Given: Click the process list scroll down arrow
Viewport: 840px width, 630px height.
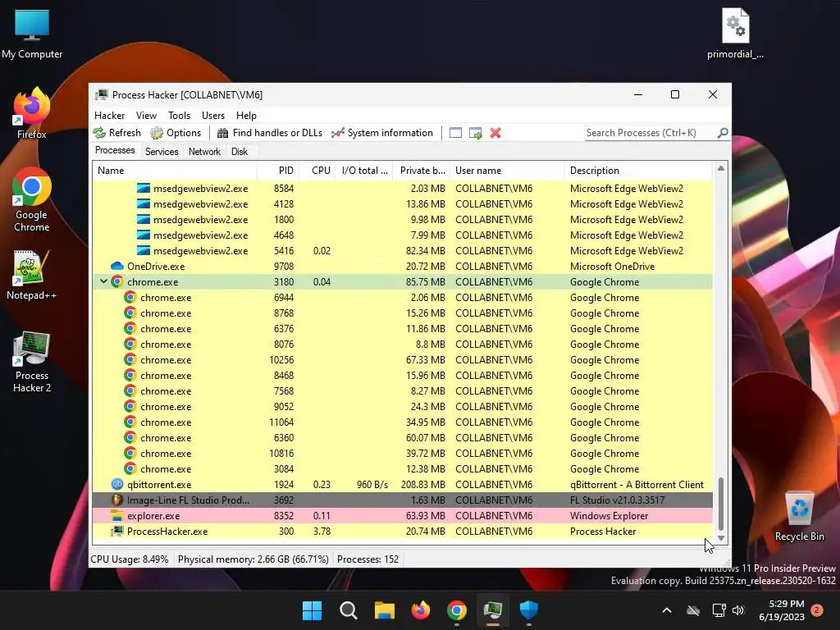Looking at the screenshot, I should point(721,538).
